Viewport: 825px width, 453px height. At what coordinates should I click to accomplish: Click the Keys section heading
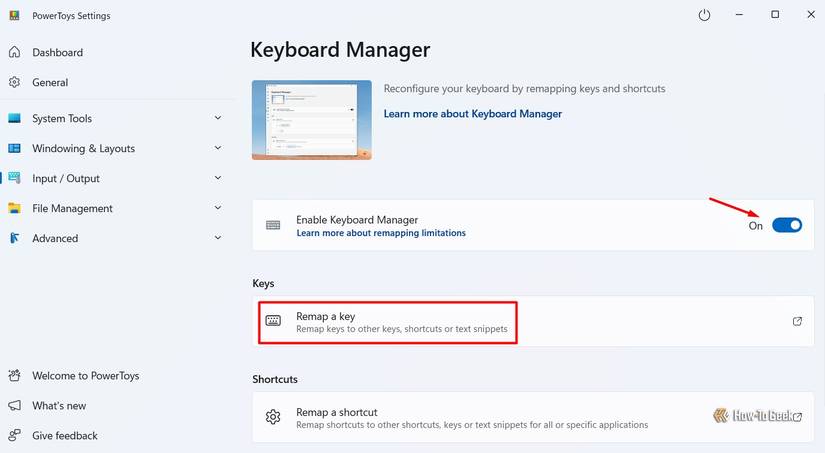click(x=263, y=284)
